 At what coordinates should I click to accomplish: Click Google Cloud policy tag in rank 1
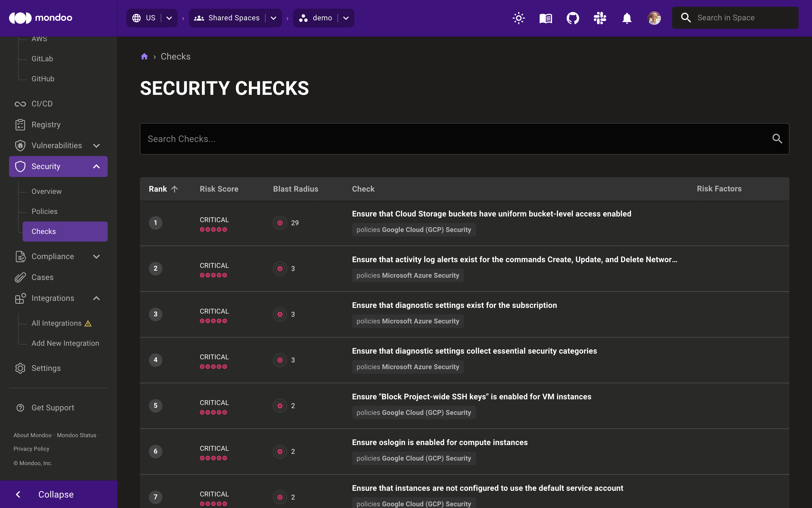414,230
